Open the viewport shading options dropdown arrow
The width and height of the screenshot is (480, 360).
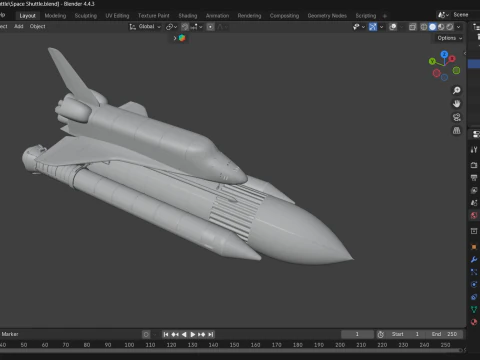459,27
